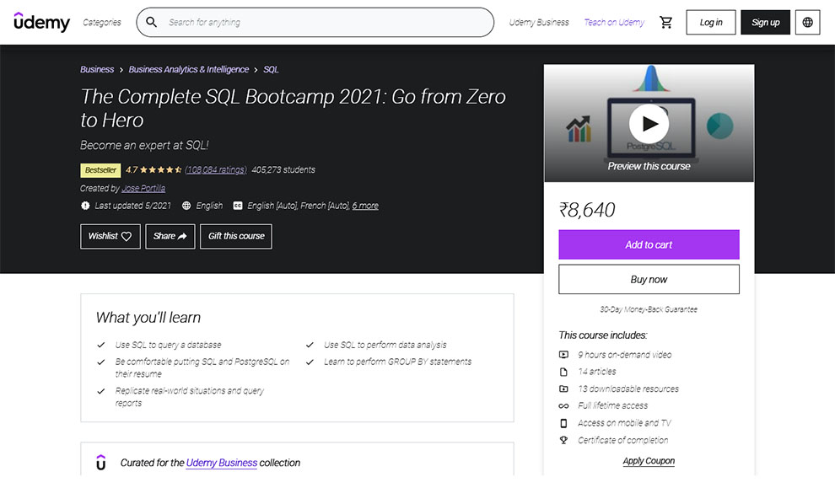The height and width of the screenshot is (504, 835).
Task: Add course to Wishlist
Action: coord(110,236)
